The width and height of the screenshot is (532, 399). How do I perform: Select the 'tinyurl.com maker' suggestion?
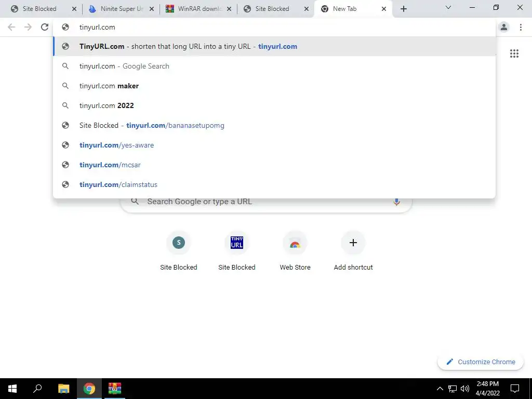[x=274, y=86]
